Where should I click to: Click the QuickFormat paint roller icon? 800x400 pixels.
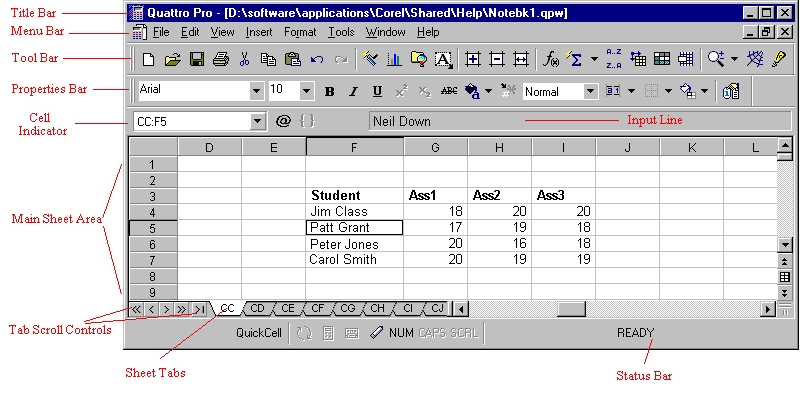(x=370, y=60)
